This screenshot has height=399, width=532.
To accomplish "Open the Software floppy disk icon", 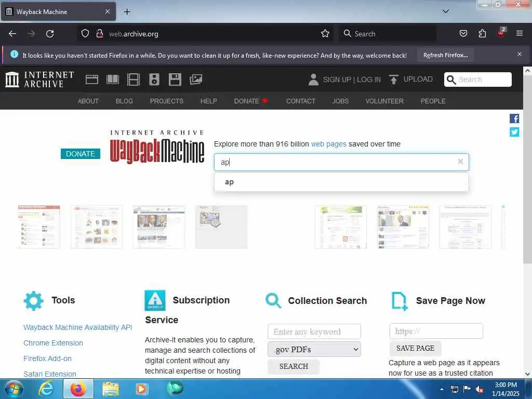I will tap(175, 79).
